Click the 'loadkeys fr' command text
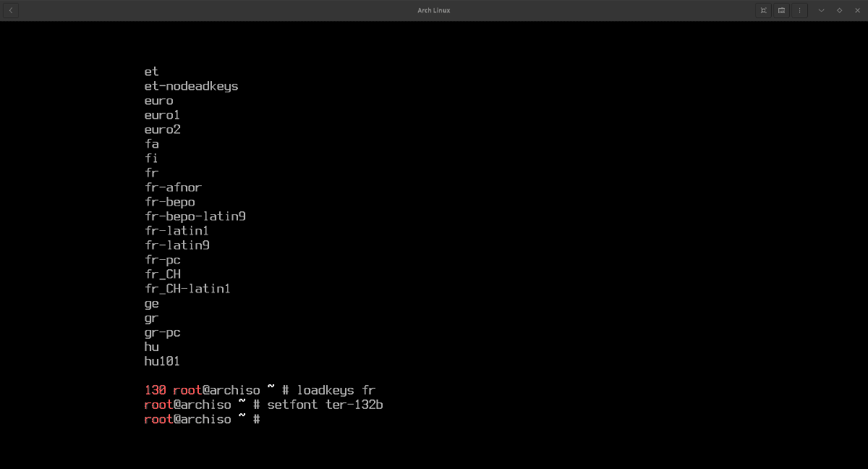The height and width of the screenshot is (469, 868). pyautogui.click(x=336, y=390)
